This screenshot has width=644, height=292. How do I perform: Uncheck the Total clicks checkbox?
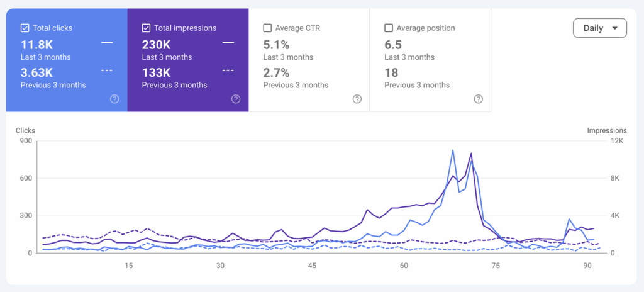pos(25,28)
